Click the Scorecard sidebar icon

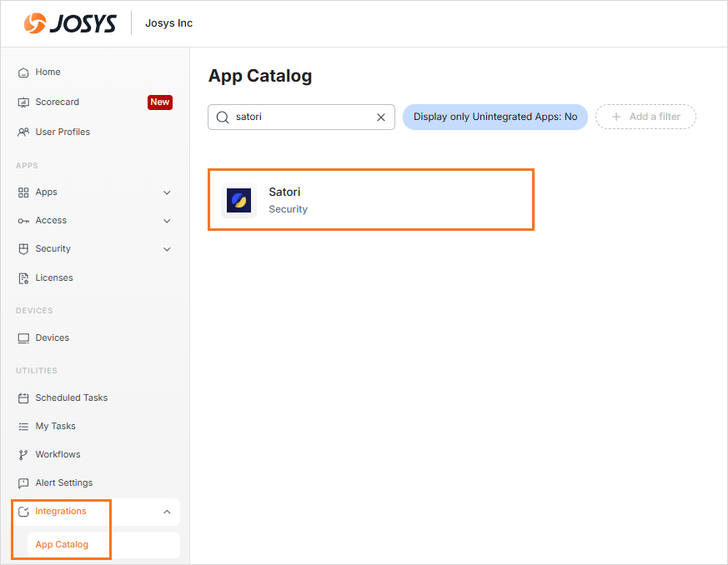coord(23,102)
